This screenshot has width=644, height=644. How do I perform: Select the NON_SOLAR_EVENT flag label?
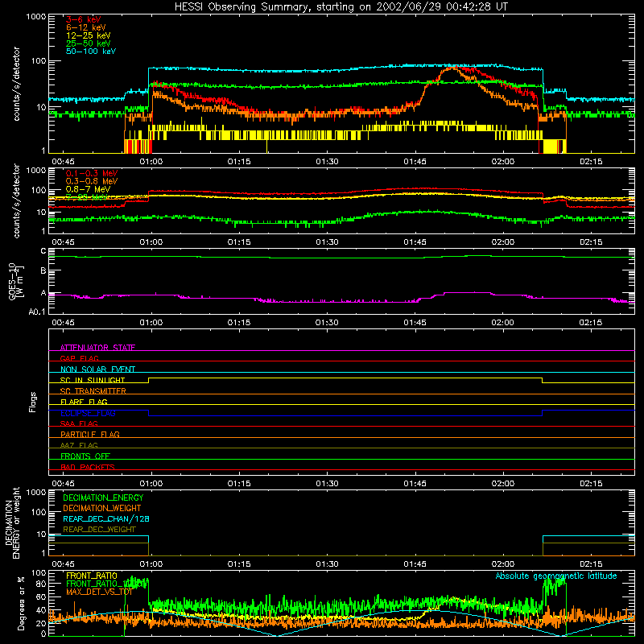point(97,369)
